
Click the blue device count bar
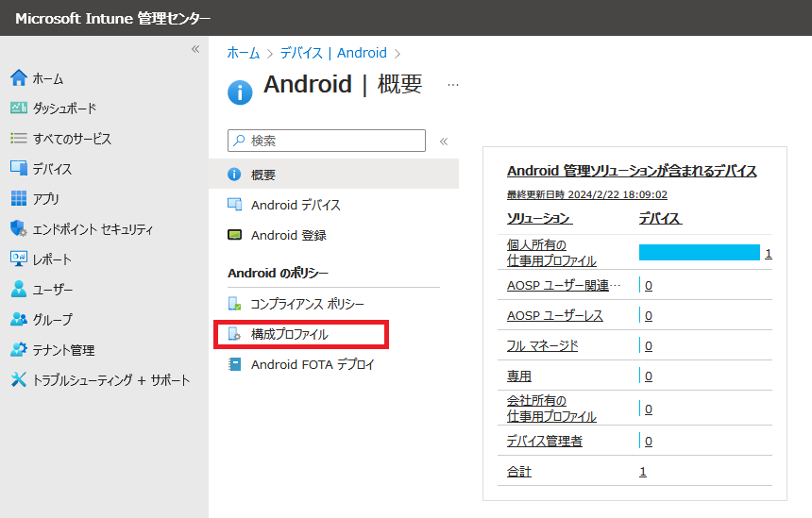click(699, 253)
